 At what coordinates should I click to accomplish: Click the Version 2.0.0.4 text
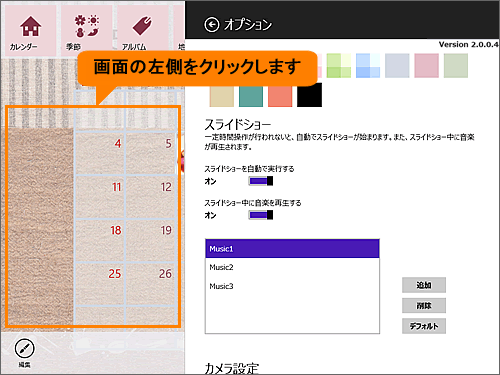(x=468, y=45)
